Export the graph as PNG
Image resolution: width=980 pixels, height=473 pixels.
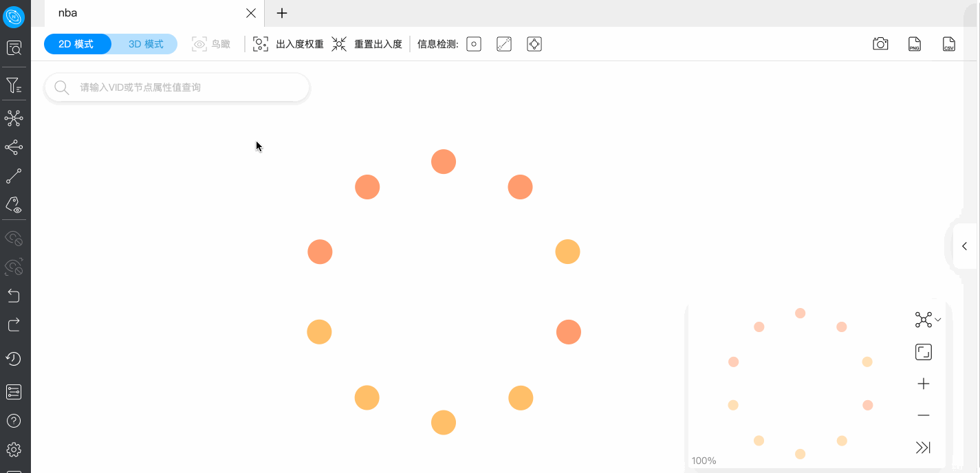pos(914,43)
